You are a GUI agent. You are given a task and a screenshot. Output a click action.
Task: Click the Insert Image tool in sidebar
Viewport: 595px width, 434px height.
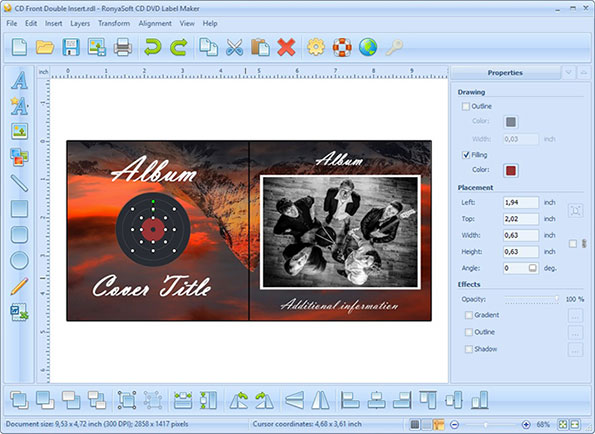pos(19,131)
